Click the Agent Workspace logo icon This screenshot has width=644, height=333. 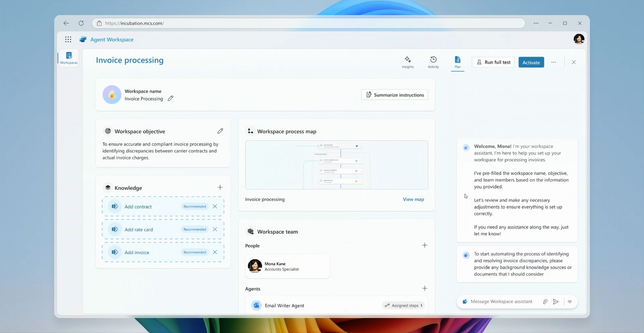pos(83,39)
